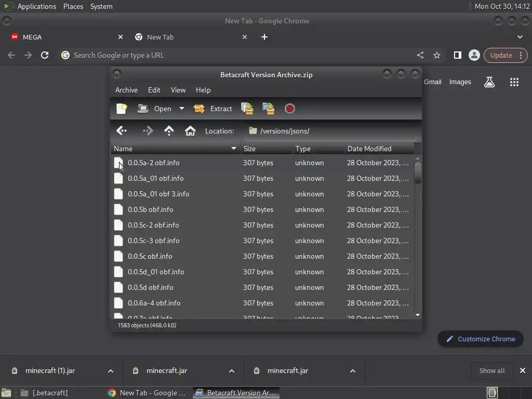Expand options for minecraft (1).jar download
Image resolution: width=532 pixels, height=399 pixels.
coord(111,371)
